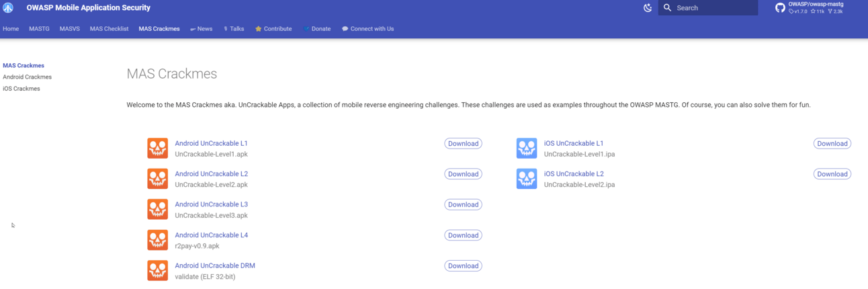Switch to the MAS Checklist tab

tap(109, 29)
